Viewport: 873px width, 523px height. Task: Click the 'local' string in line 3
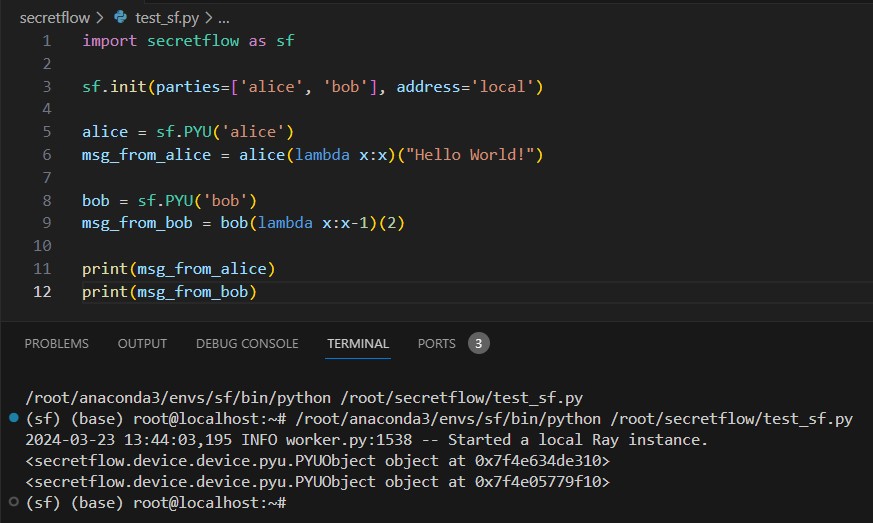coord(502,86)
